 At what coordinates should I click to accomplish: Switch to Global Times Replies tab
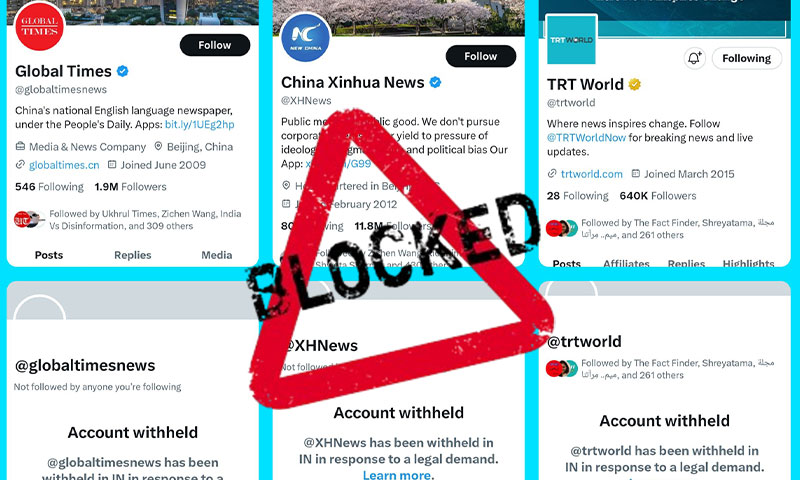point(133,255)
